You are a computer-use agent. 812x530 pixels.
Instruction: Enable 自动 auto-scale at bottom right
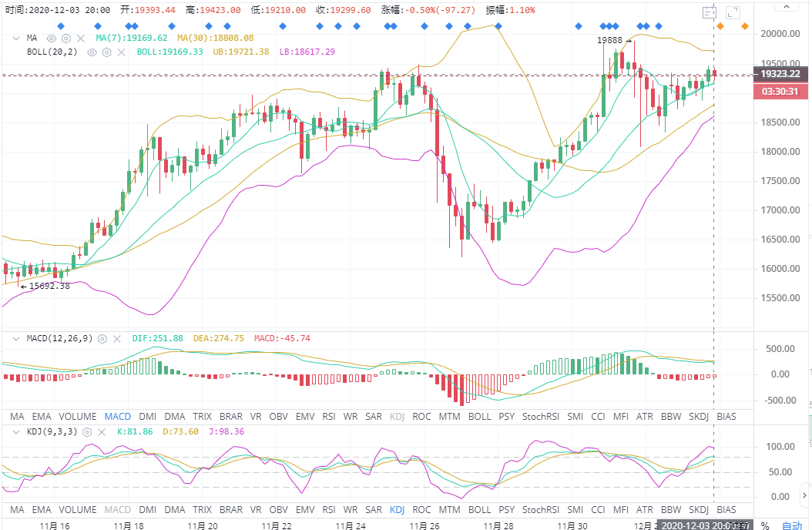[792, 525]
